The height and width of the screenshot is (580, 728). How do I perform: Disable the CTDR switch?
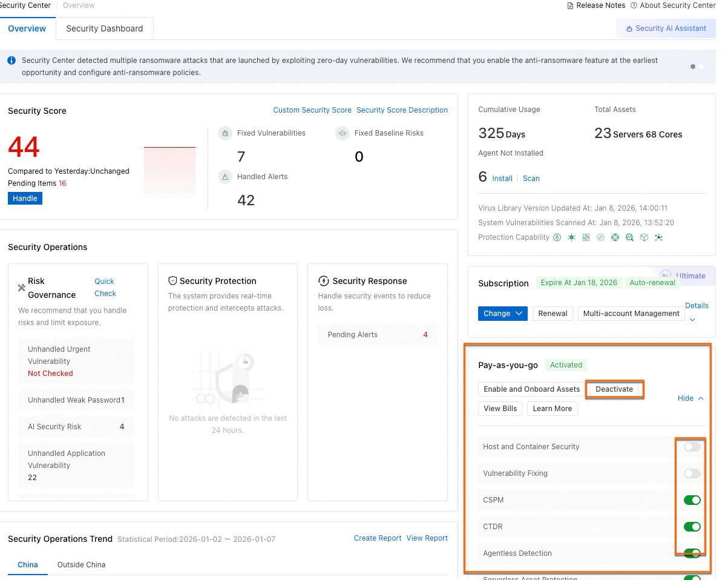692,527
